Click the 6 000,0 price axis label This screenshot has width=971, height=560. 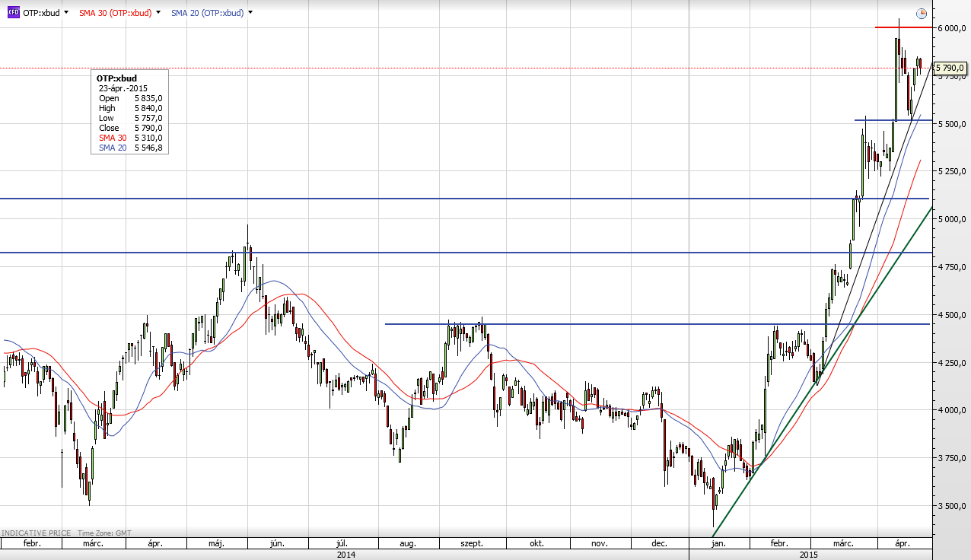(x=951, y=28)
